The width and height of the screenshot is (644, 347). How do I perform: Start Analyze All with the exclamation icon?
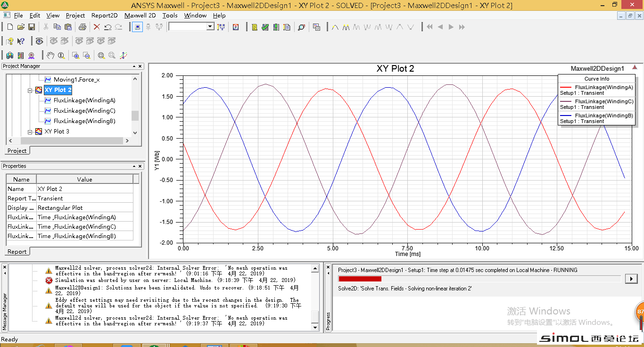276,27
